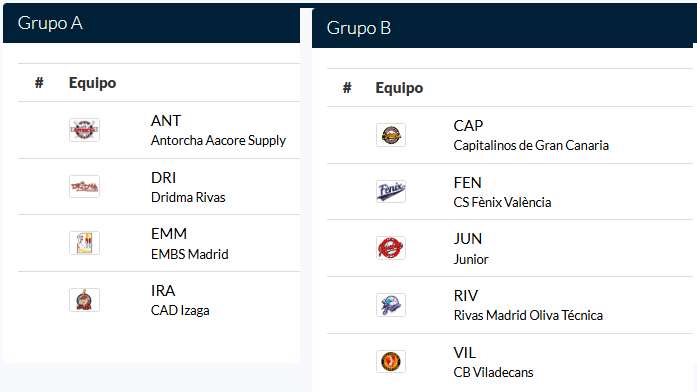Viewport: 697px width, 392px height.
Task: Select the CAD Izaga team logo
Action: [x=84, y=300]
